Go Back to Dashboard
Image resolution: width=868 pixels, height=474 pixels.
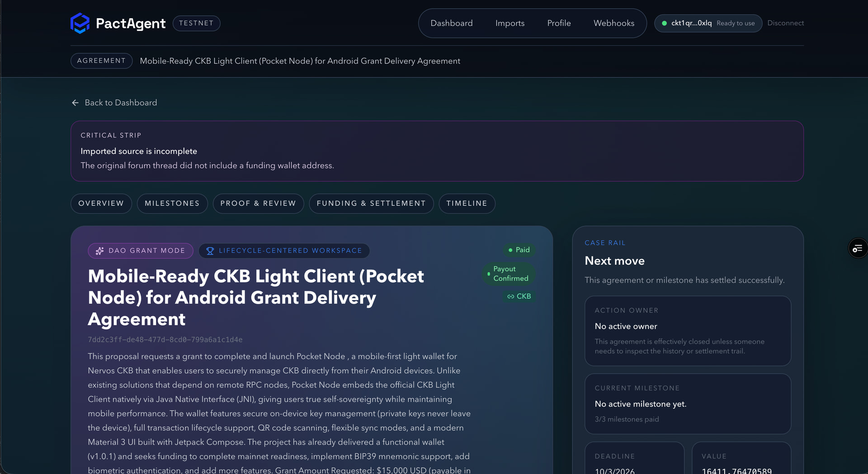click(114, 103)
